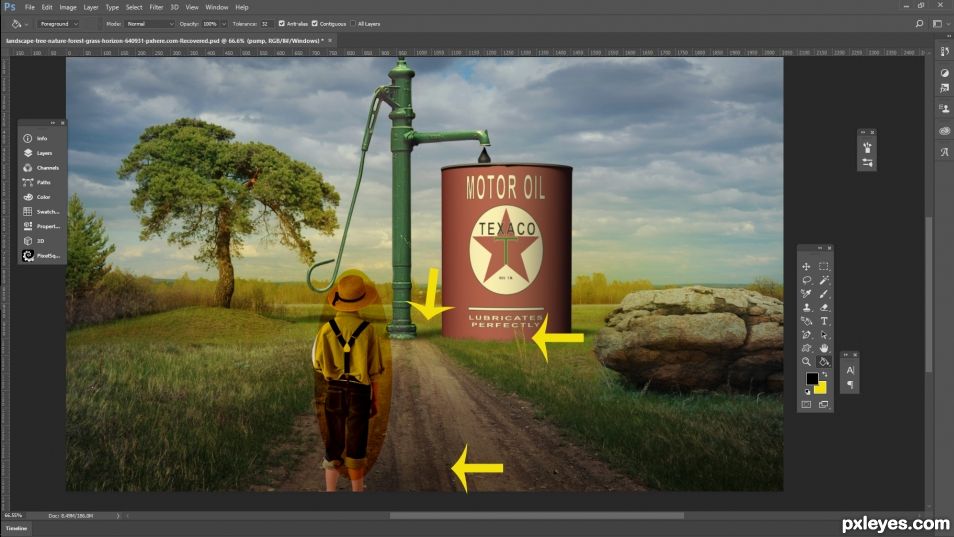Image resolution: width=954 pixels, height=537 pixels.
Task: Select the Move tool
Action: click(x=806, y=266)
